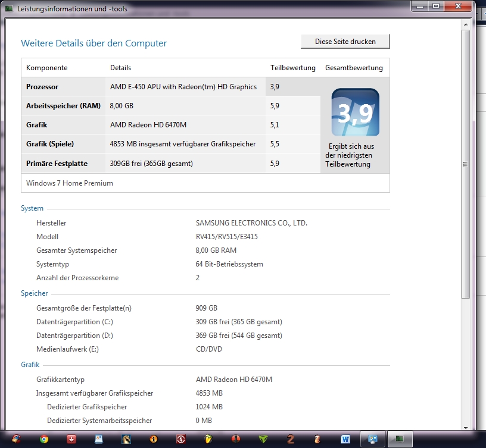This screenshot has height=448, width=486.
Task: Click '309GB frei (365GB gesamt)' table cell
Action: [151, 164]
